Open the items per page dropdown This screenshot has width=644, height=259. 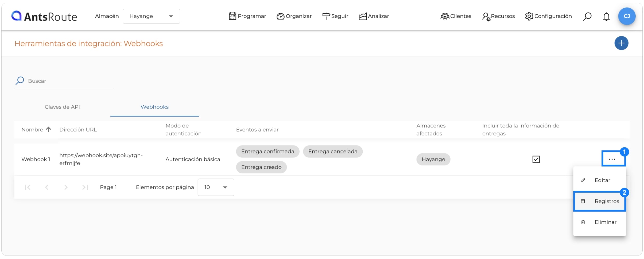click(x=216, y=187)
